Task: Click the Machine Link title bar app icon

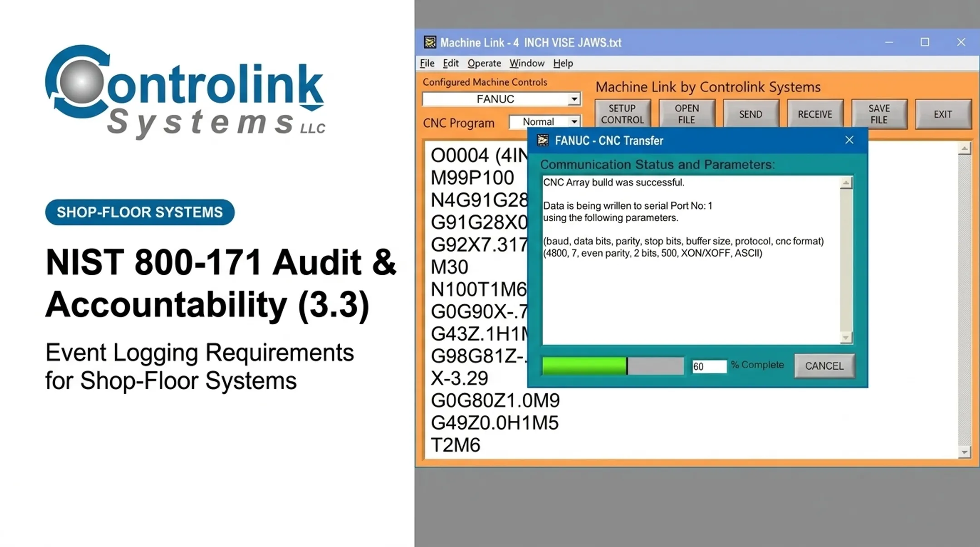Action: [430, 42]
